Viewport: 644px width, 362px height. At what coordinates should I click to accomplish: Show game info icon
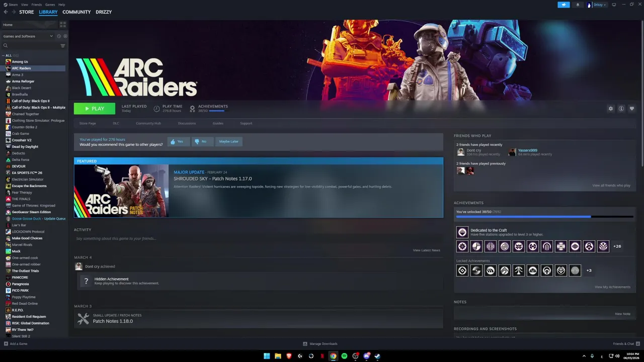621,109
